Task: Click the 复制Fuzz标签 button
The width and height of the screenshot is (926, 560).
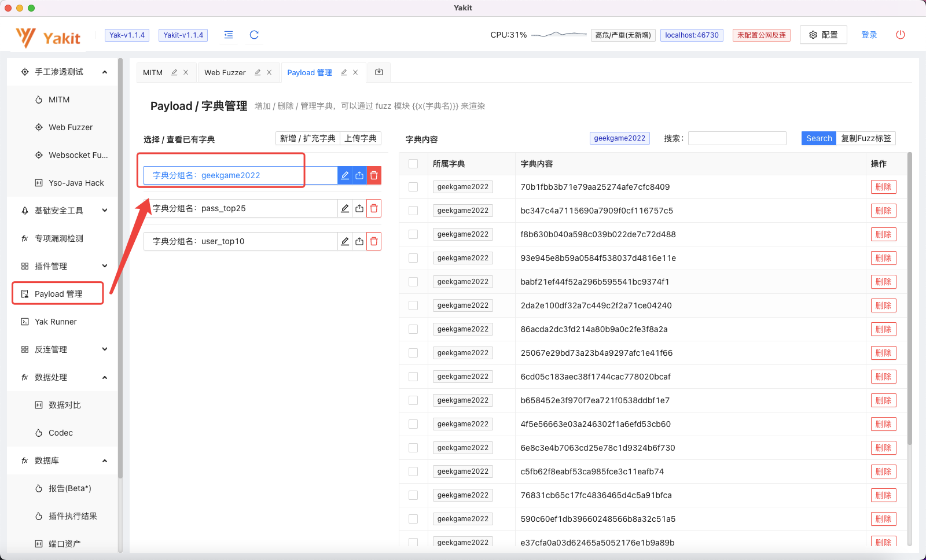Action: click(866, 138)
